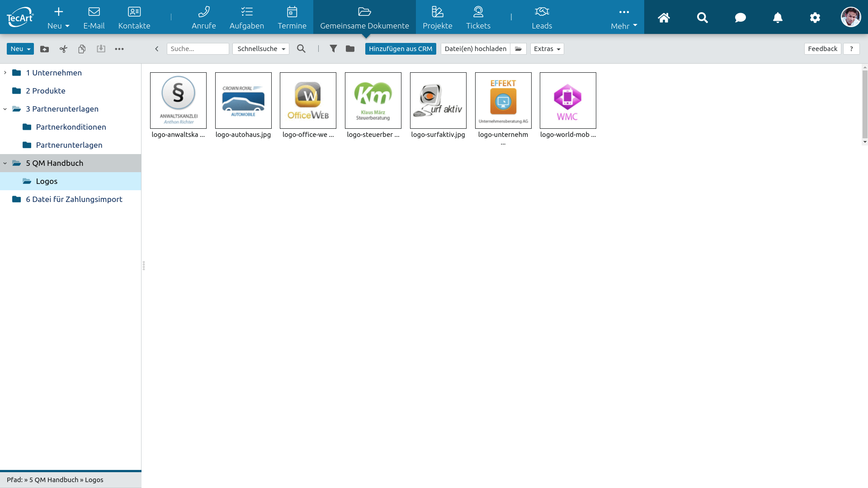The width and height of the screenshot is (868, 488).
Task: Open settings gear in top bar
Action: 815,18
